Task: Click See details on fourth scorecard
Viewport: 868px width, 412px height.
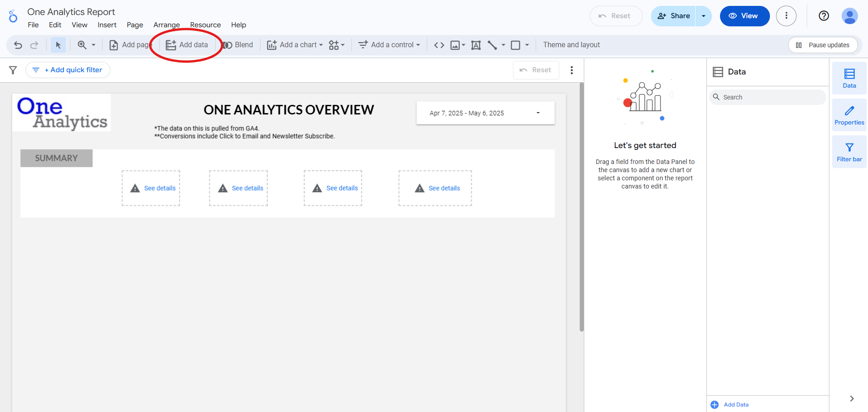Action: (444, 188)
